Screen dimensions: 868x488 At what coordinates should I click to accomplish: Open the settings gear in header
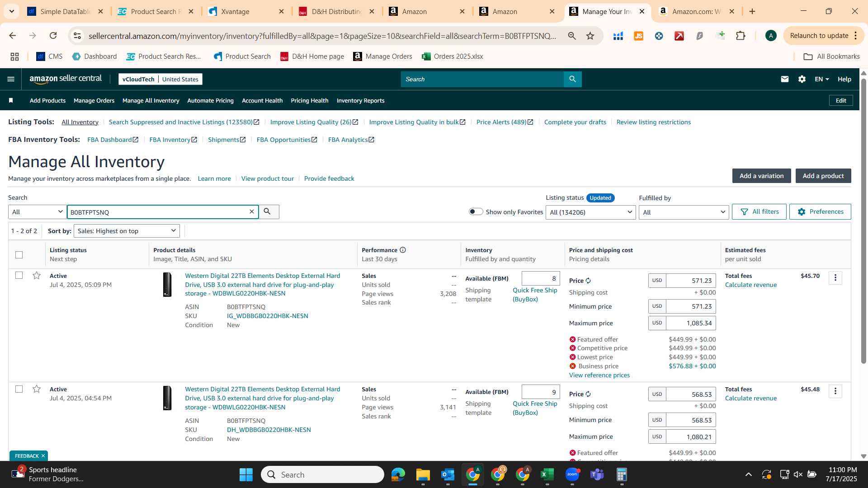point(802,79)
